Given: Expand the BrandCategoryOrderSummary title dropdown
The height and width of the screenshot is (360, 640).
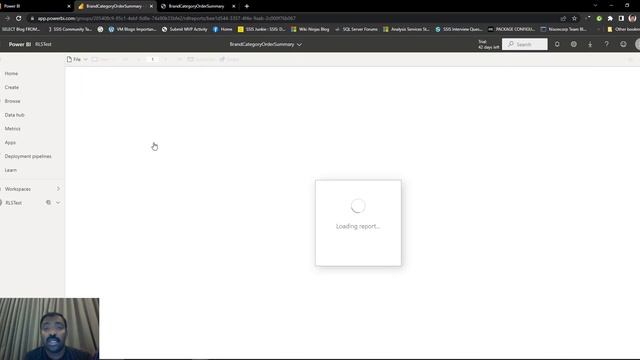Looking at the screenshot, I should point(299,44).
